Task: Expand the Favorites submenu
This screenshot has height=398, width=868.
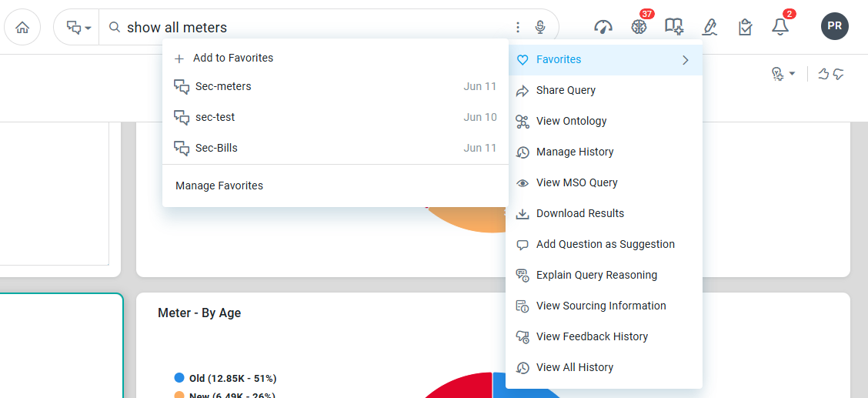Action: point(604,59)
